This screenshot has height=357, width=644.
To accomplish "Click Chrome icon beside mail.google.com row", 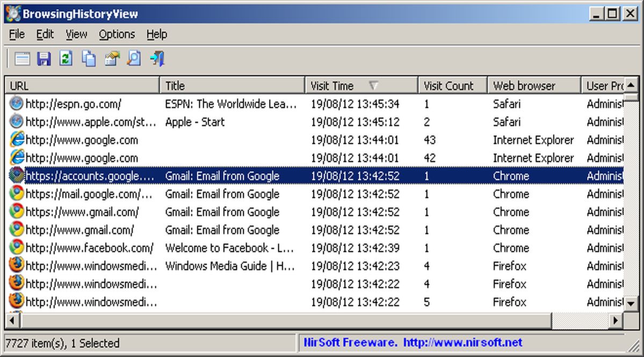I will pos(17,194).
